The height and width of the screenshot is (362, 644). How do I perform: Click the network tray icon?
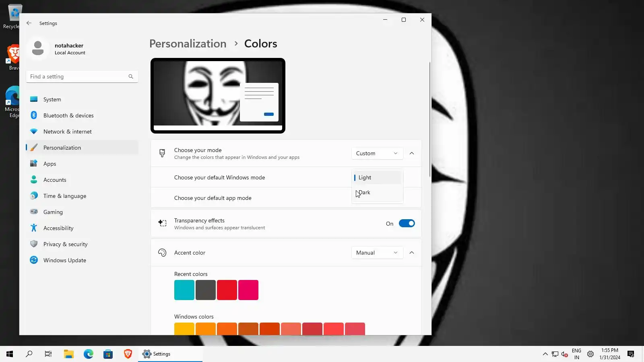pos(555,354)
